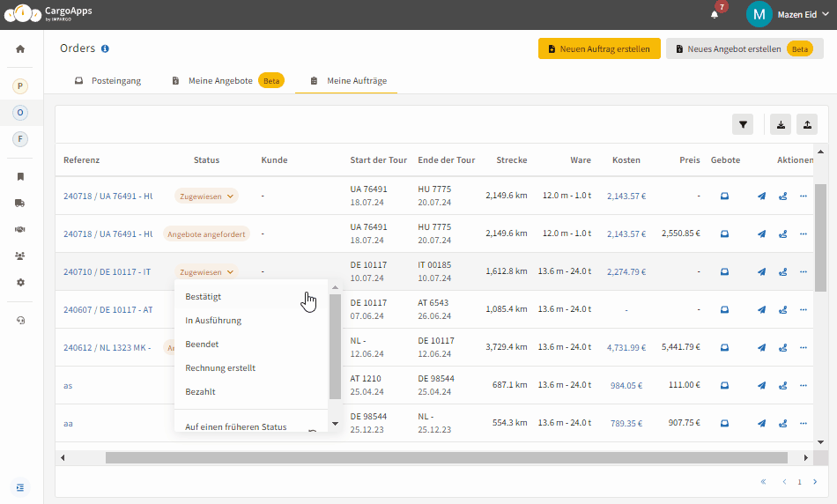Open order link 240612 / NL 1323 MK
Viewport: 837px width, 504px height.
click(x=107, y=347)
